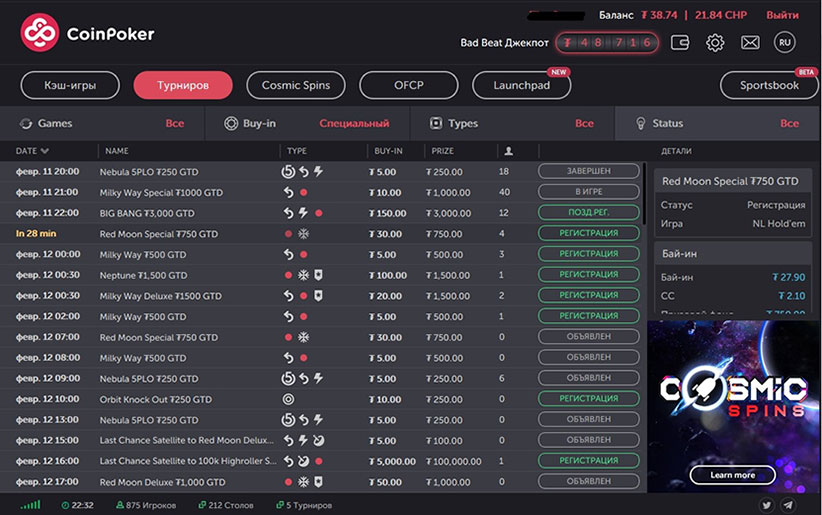Open the messages envelope icon
822x515 pixels.
pos(750,42)
